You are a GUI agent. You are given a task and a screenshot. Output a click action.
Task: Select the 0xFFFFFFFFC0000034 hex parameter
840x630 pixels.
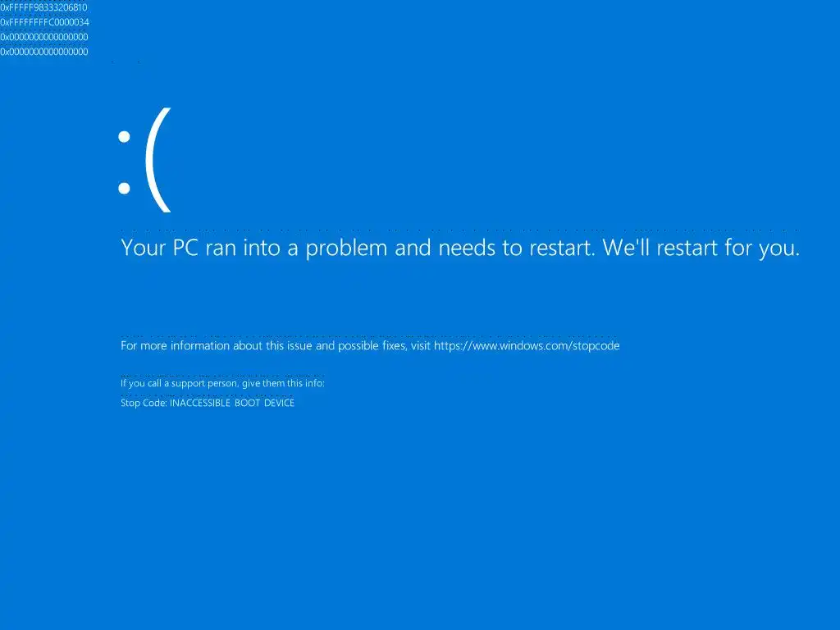pyautogui.click(x=44, y=22)
